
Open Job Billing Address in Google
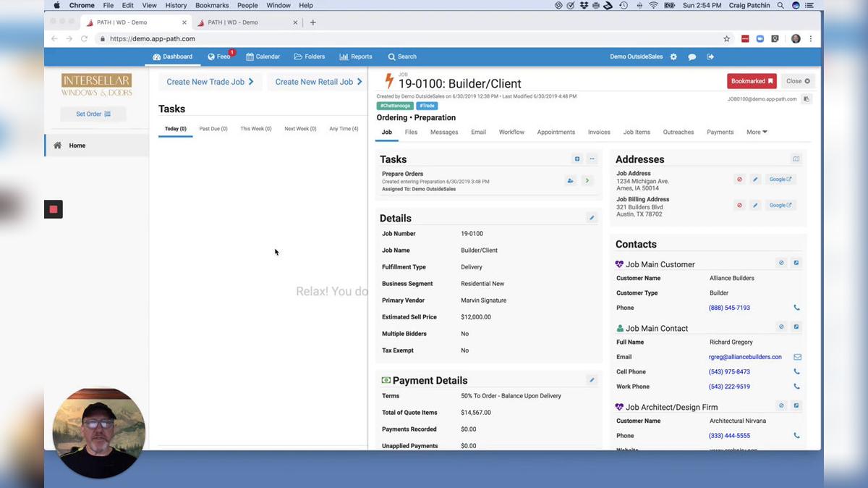point(780,206)
